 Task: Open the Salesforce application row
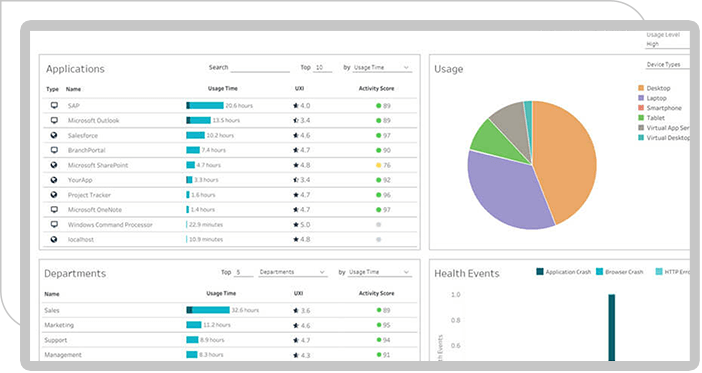click(230, 135)
